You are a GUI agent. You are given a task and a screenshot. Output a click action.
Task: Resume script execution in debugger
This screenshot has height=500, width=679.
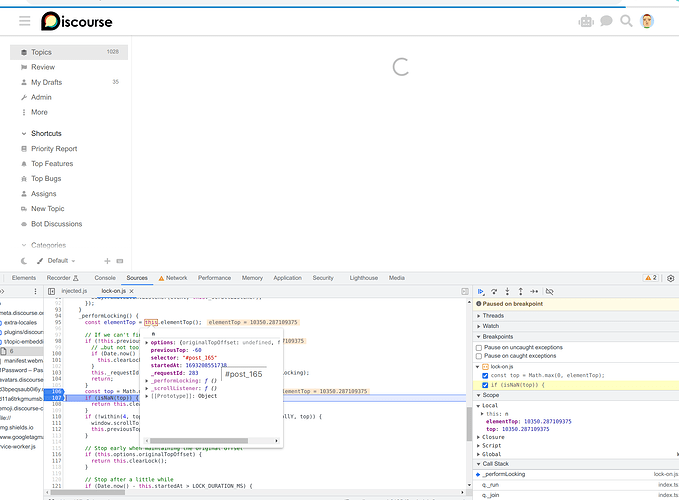tap(481, 291)
